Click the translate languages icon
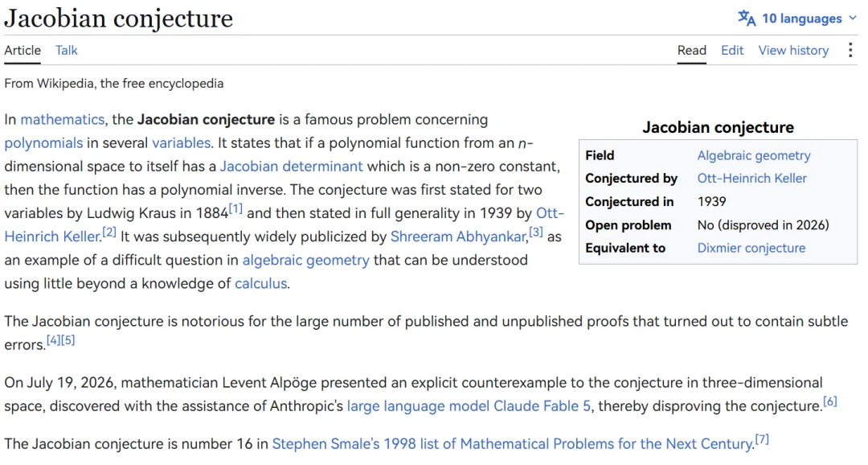This screenshot has width=868, height=465. pyautogui.click(x=746, y=19)
